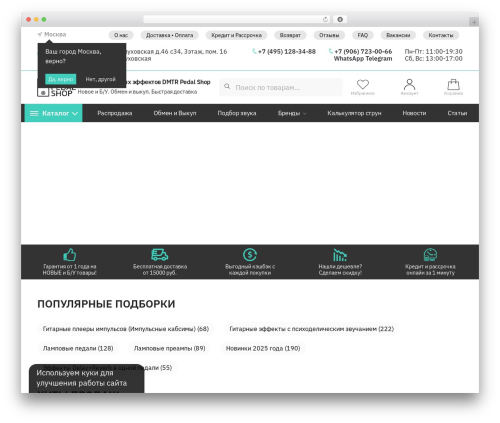Click the credit and installment icon

tap(430, 255)
